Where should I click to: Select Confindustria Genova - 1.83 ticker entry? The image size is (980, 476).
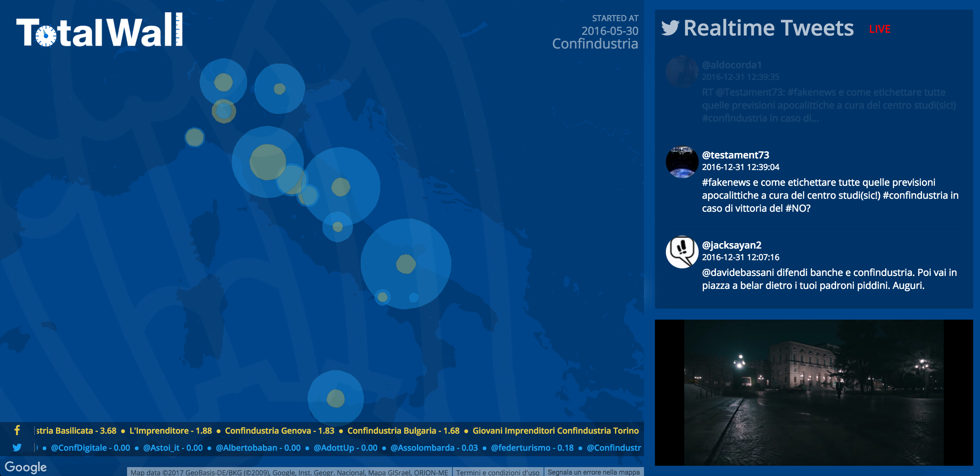pyautogui.click(x=280, y=431)
